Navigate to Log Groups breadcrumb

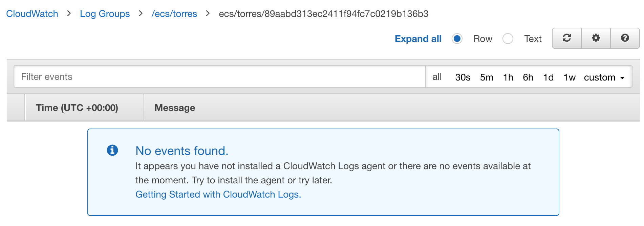point(105,14)
